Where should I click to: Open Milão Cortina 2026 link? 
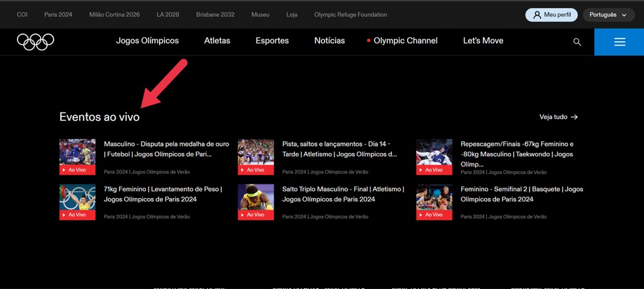pyautogui.click(x=114, y=15)
